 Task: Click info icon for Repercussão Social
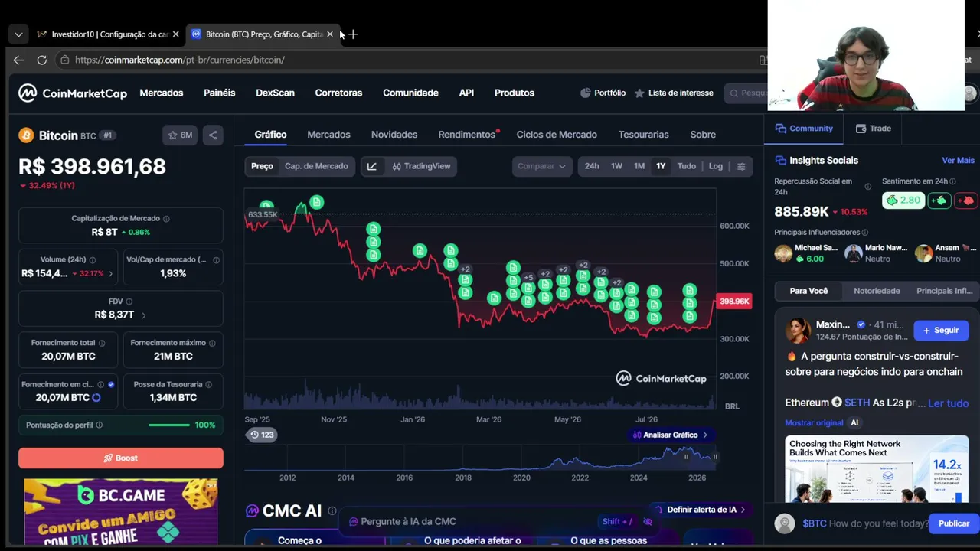(x=867, y=186)
